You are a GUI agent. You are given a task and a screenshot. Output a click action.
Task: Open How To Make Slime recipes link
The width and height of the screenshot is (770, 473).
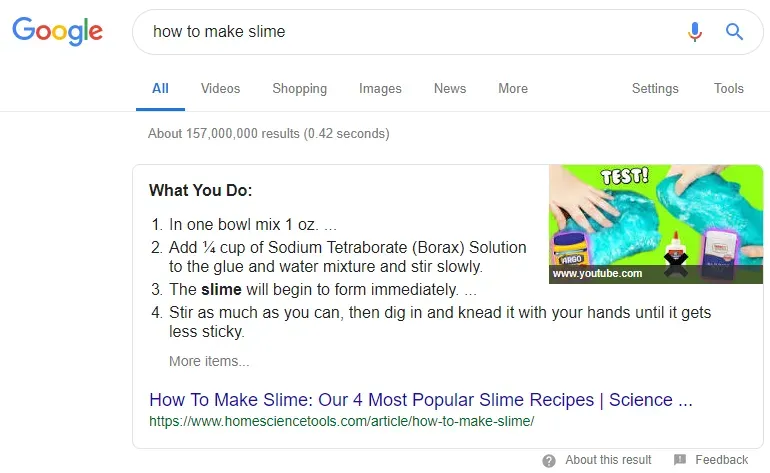point(421,400)
